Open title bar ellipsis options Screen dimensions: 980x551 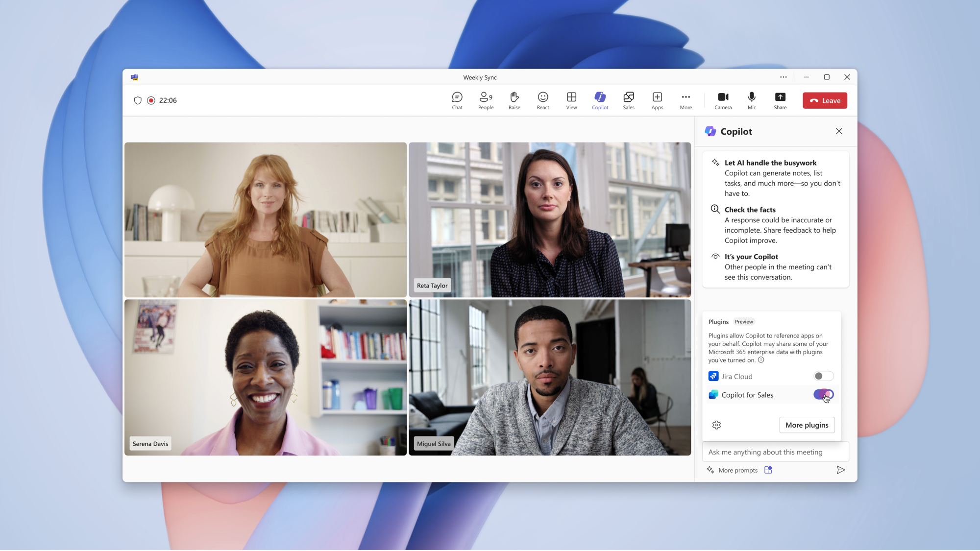784,77
